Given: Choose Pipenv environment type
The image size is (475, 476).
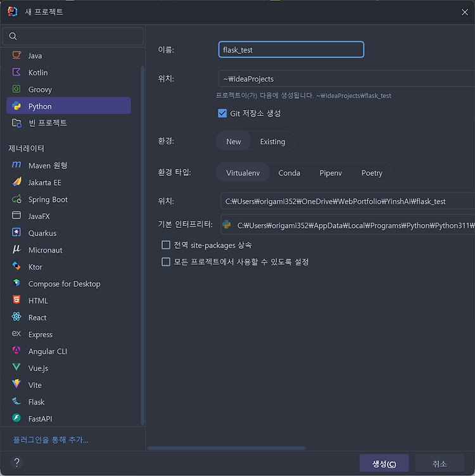Looking at the screenshot, I should pos(331,173).
